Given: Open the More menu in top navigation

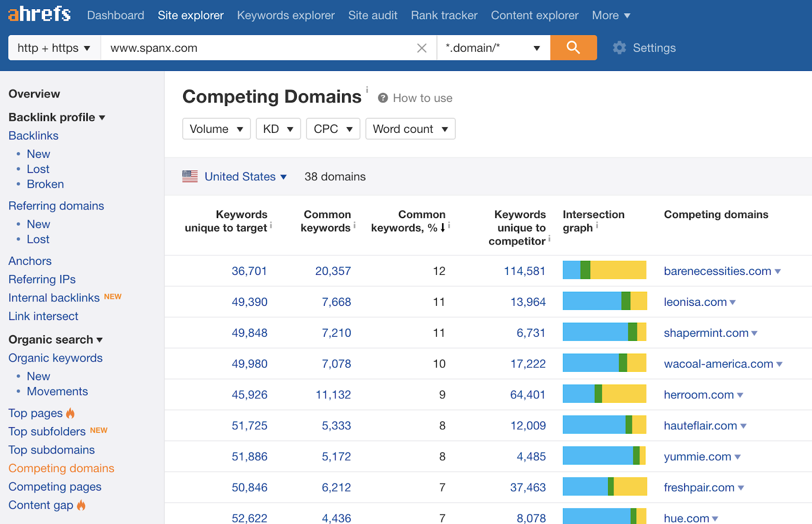Looking at the screenshot, I should (x=611, y=15).
